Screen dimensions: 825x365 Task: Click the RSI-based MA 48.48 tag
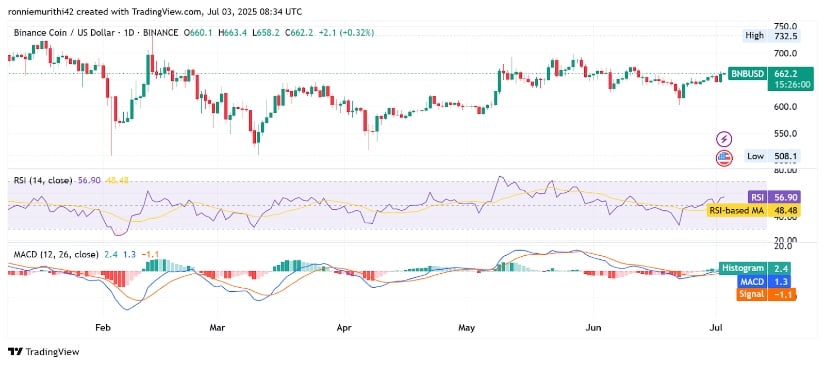click(x=753, y=210)
